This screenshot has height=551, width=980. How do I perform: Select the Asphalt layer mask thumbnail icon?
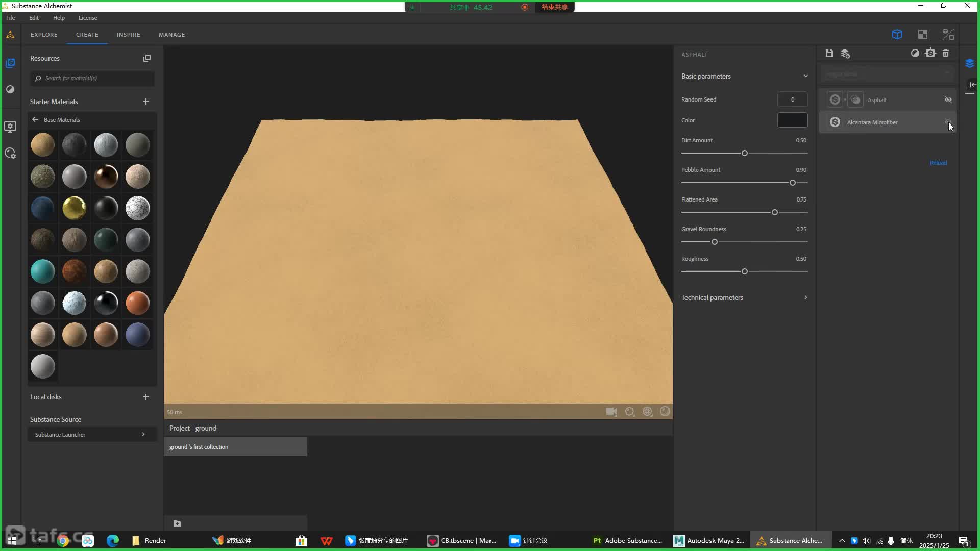[x=855, y=99]
